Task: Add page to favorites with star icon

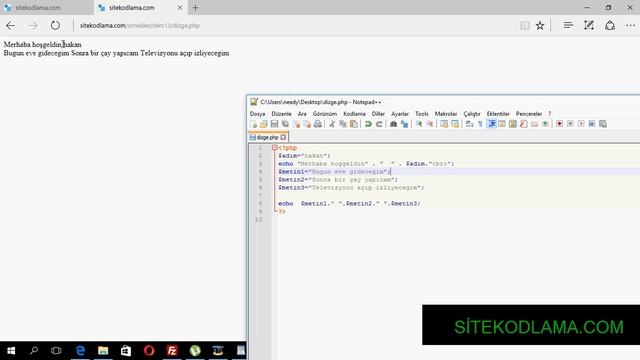Action: 540,25
